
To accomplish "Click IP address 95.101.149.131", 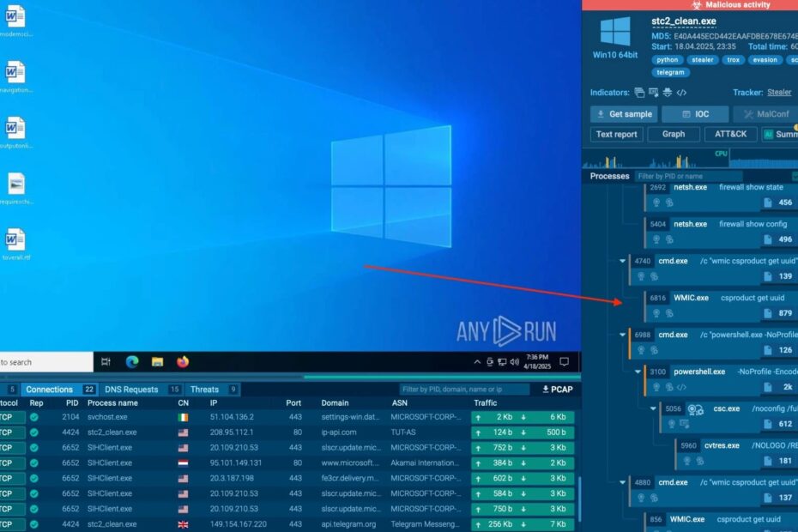I will 236,463.
